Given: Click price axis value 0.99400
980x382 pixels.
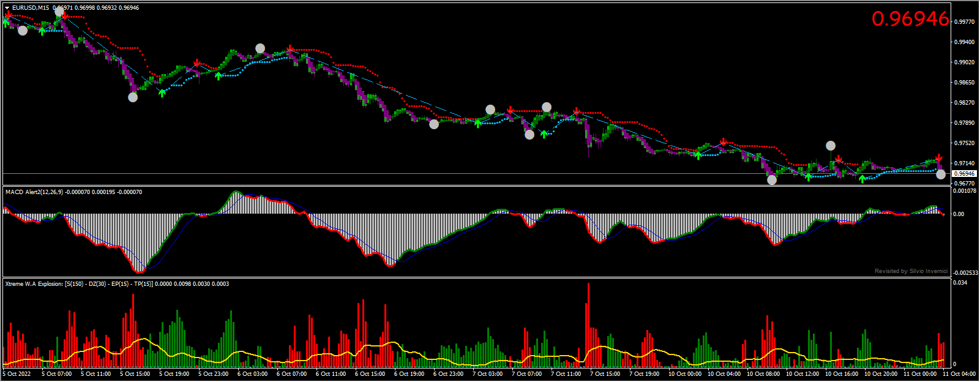Looking at the screenshot, I should tap(964, 42).
